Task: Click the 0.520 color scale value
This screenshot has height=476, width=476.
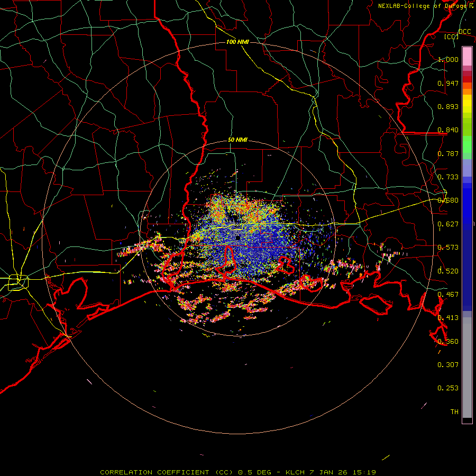Action: click(448, 271)
